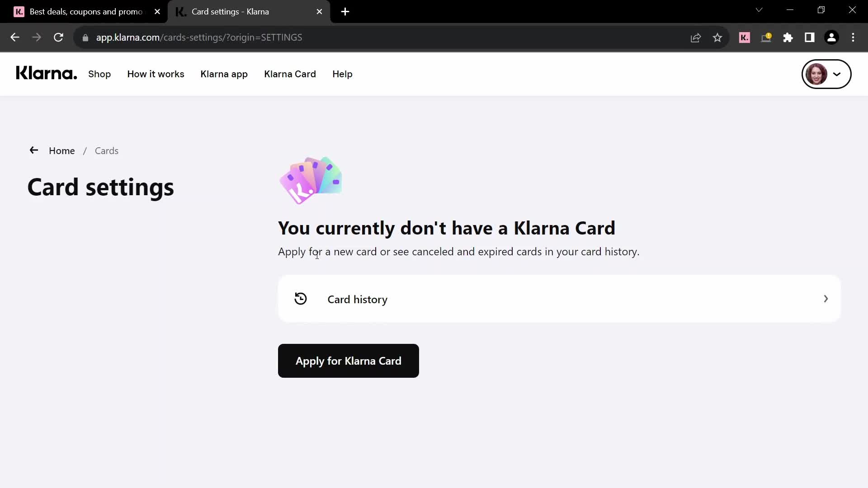The width and height of the screenshot is (868, 488).
Task: Expand the profile avatar dropdown
Action: point(826,74)
